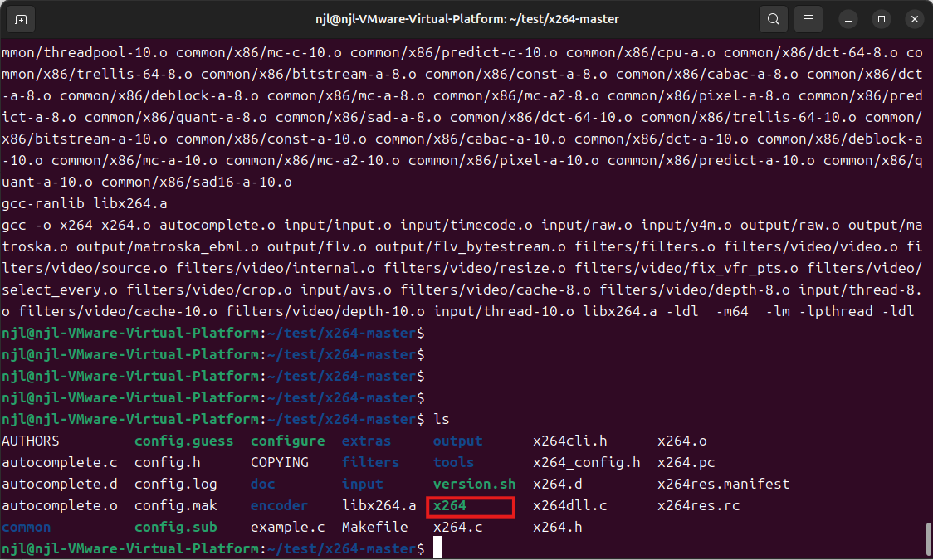Click x264cli.h in the listing
Viewport: 933px width, 560px height.
tap(570, 441)
